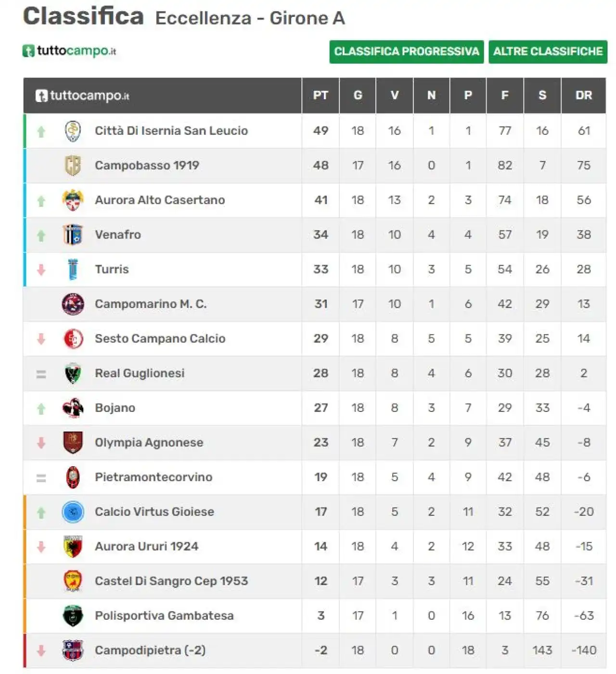Select the Calcio Virtus Gioiese blue logo
The width and height of the screenshot is (616, 674).
pos(73,512)
